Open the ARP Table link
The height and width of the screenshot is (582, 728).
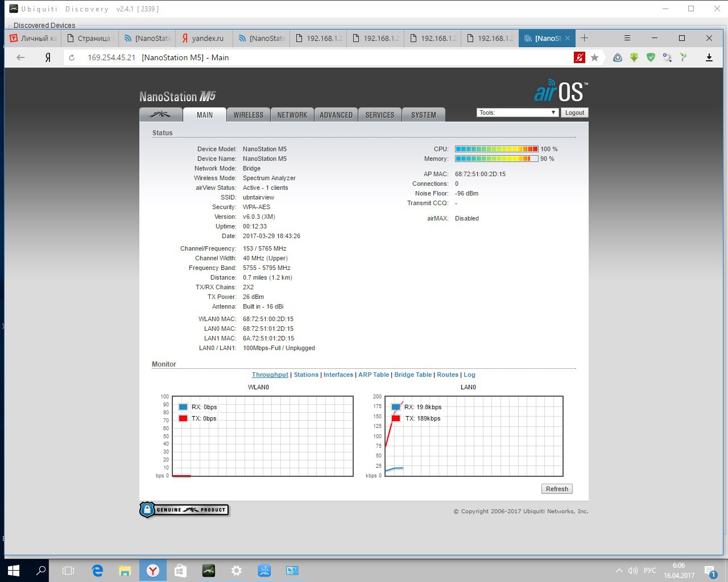point(374,375)
